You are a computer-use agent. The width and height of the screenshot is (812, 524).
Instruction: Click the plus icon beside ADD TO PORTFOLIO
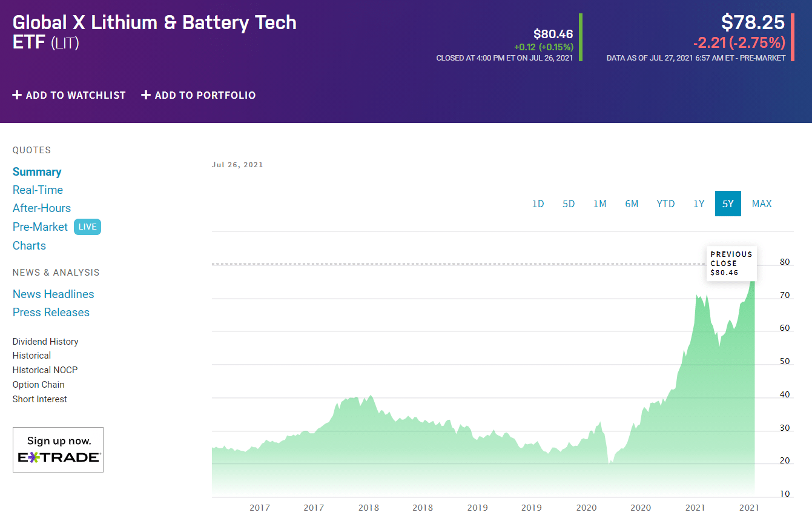tap(145, 95)
